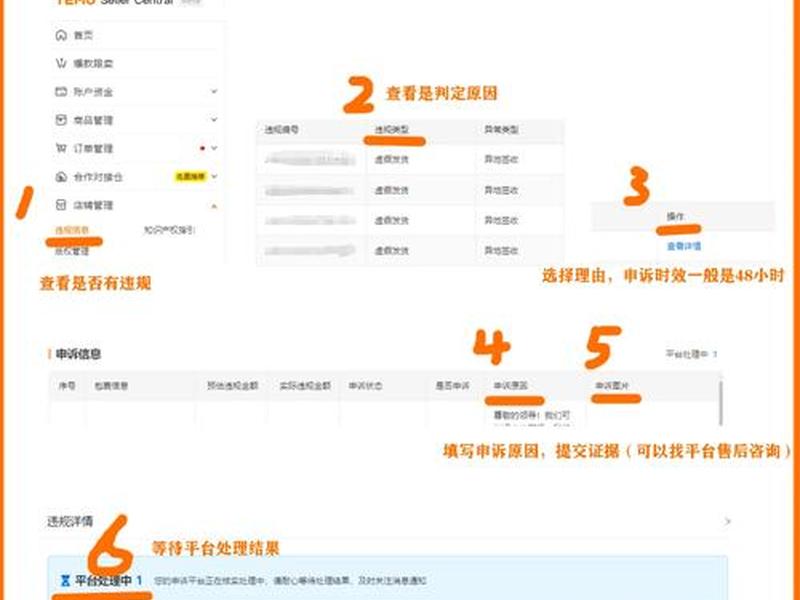Click the shop icon for 店铺管理
The height and width of the screenshot is (600, 800).
[61, 205]
